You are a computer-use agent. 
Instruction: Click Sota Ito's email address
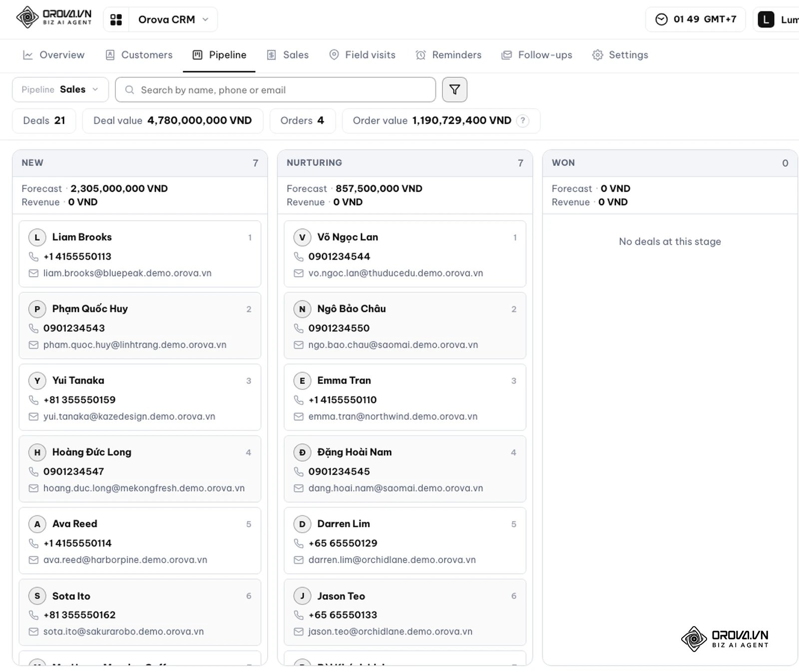(123, 632)
